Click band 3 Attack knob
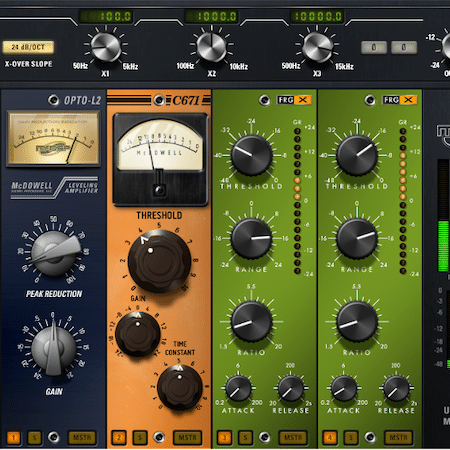Screen dimensions: 450x450 pyautogui.click(x=238, y=388)
